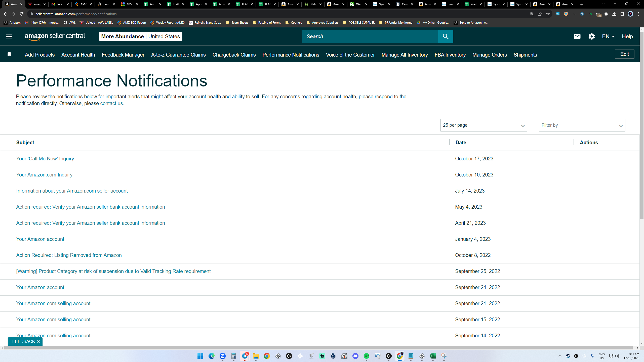
Task: Open A-to-z Guarantee Claims
Action: pyautogui.click(x=178, y=55)
